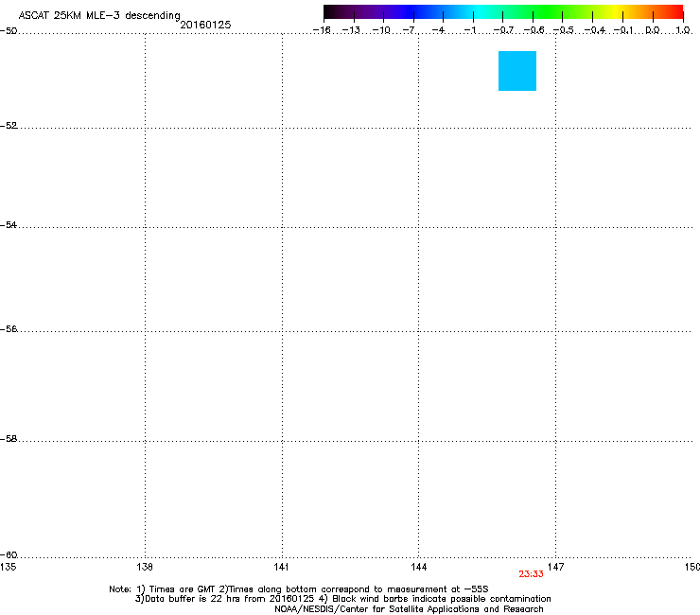Click the -7 color scale value
700x615 pixels.
tap(409, 30)
